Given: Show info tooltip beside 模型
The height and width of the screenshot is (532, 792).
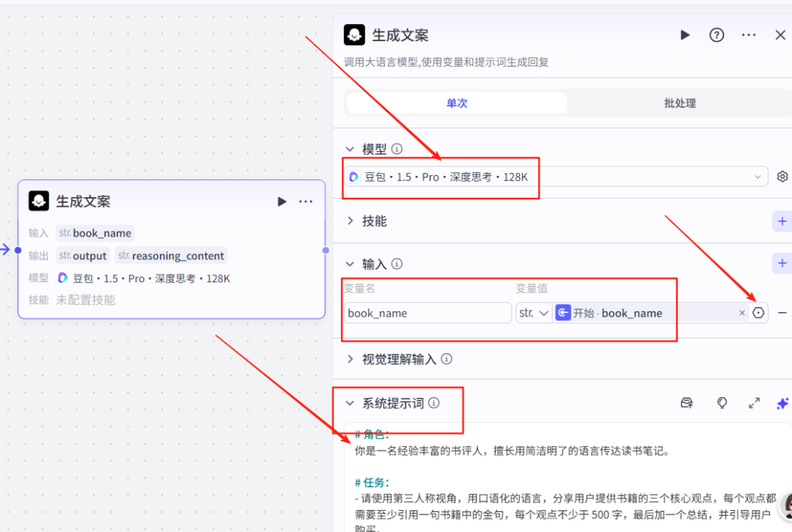Looking at the screenshot, I should tap(397, 149).
